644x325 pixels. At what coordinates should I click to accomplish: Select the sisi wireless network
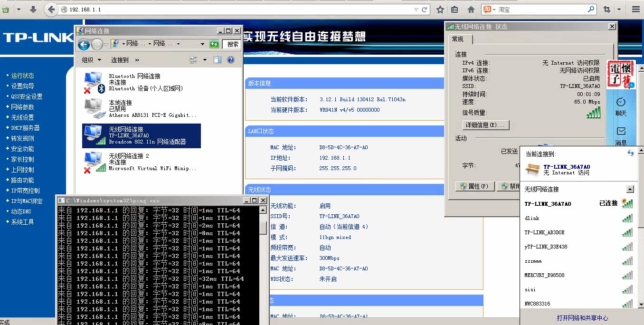(x=578, y=289)
